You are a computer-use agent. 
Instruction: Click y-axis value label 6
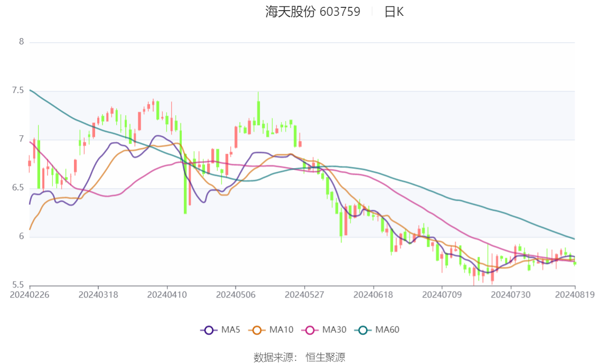(x=21, y=237)
